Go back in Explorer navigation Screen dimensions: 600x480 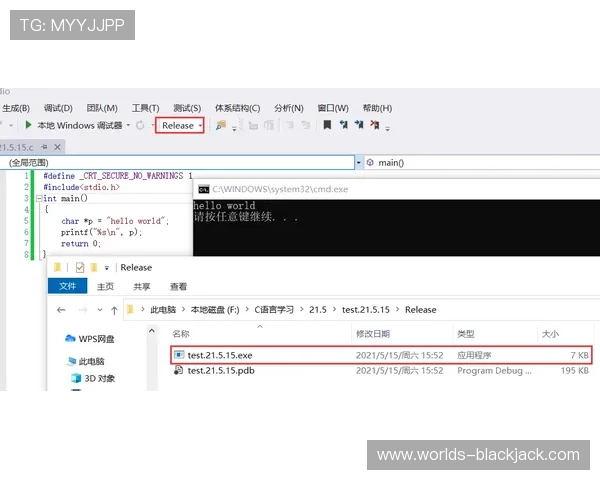(61, 310)
